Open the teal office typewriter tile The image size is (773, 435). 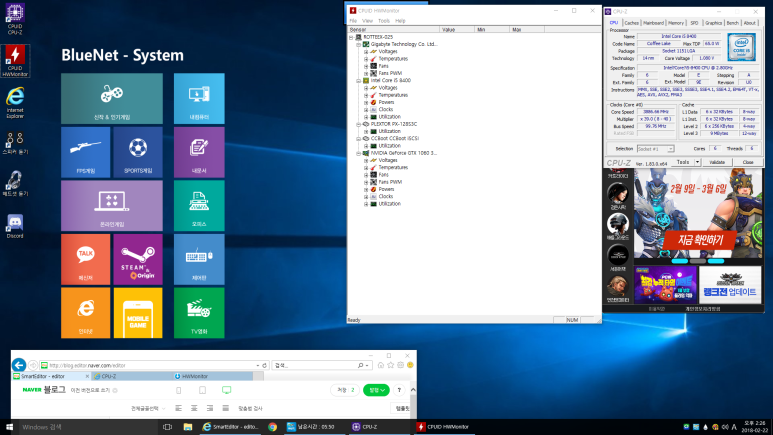[x=199, y=205]
